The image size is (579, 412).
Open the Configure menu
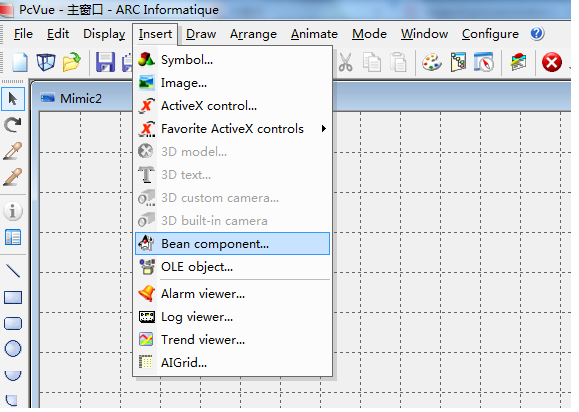click(490, 34)
